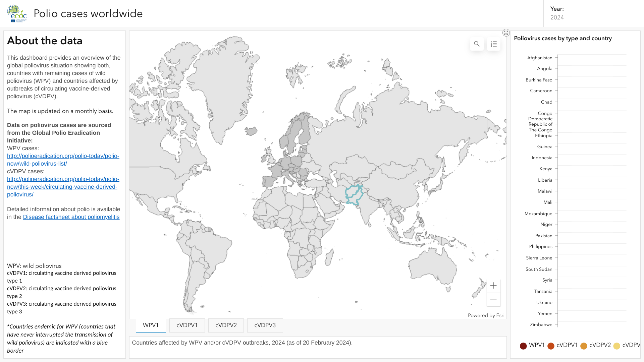Click the map search magnifier icon
The image size is (644, 362).
477,44
